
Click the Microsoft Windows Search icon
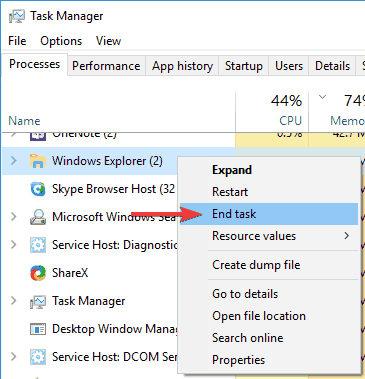pyautogui.click(x=38, y=217)
